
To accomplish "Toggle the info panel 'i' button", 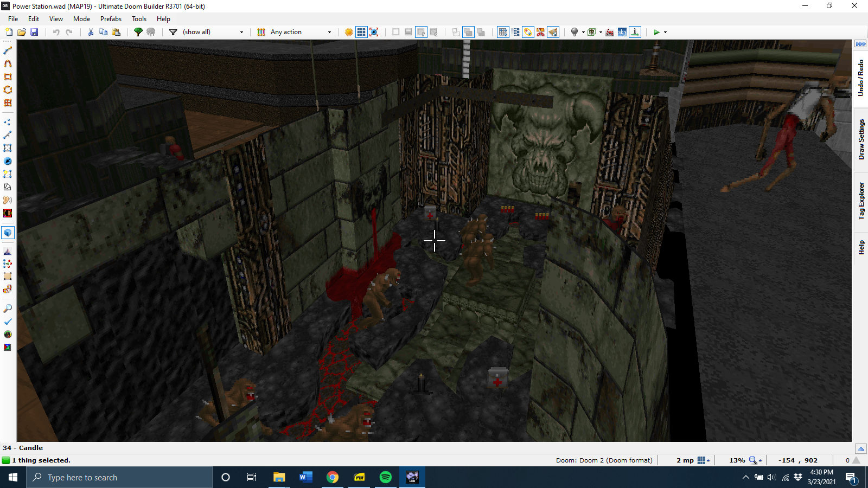I will (x=635, y=32).
